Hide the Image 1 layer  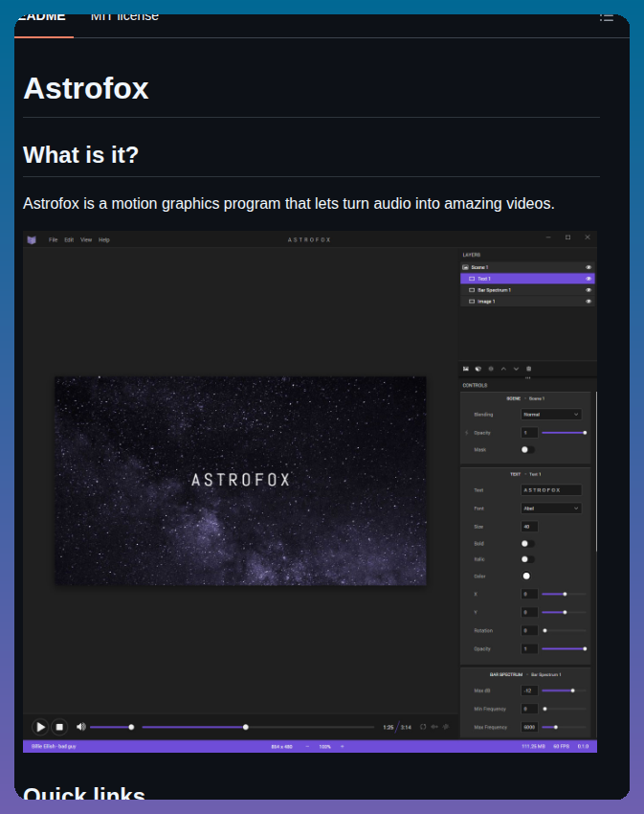coord(588,302)
